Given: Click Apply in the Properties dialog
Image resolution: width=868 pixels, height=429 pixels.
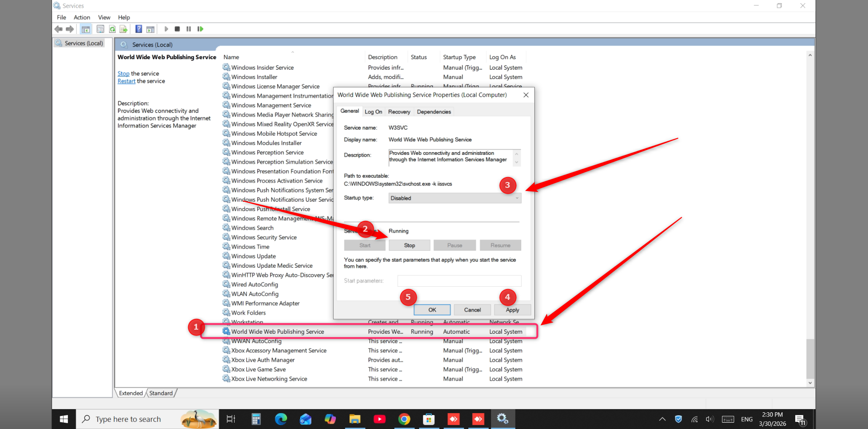Looking at the screenshot, I should 512,310.
